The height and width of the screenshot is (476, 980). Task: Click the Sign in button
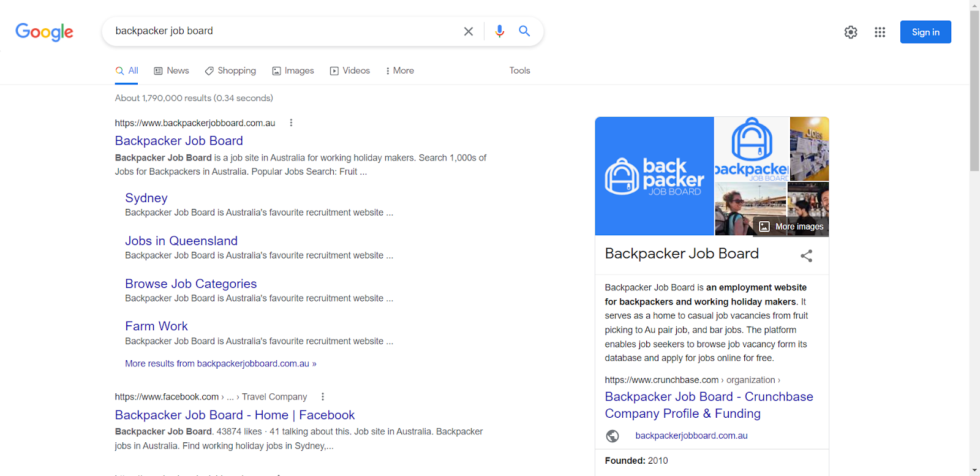[x=925, y=32]
